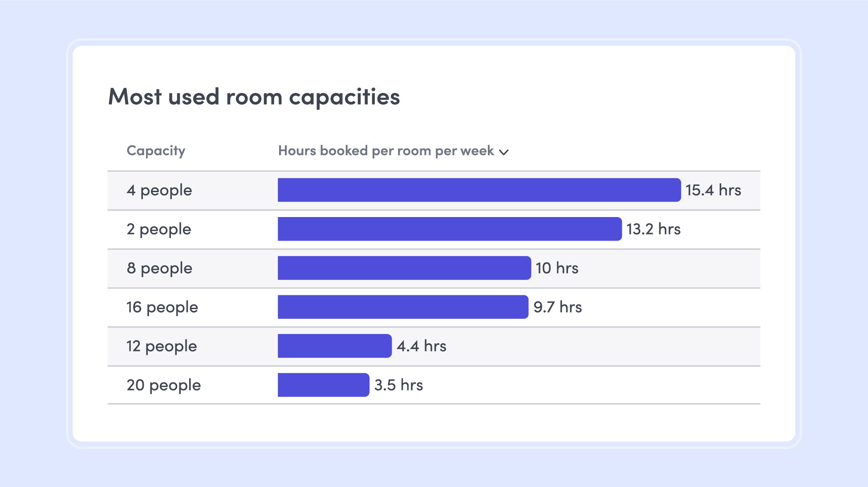Click the 10 hrs value label
Image resolution: width=868 pixels, height=487 pixels.
[557, 268]
